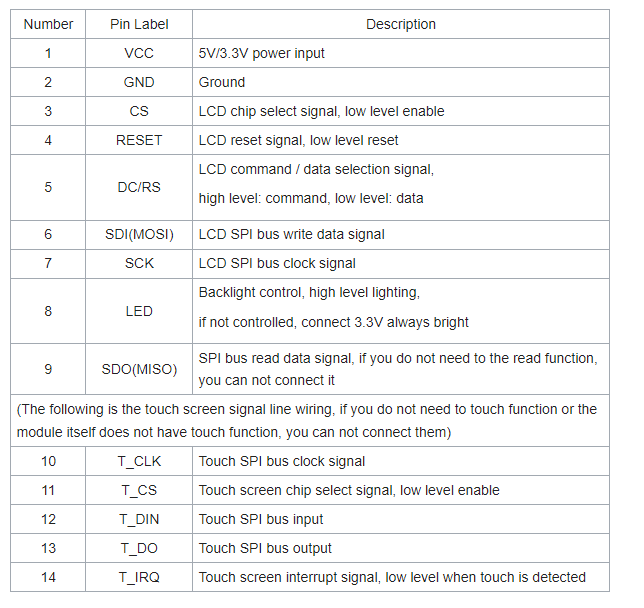Screen dimensions: 644x608
Task: Click the CS pin label cell
Action: [139, 111]
